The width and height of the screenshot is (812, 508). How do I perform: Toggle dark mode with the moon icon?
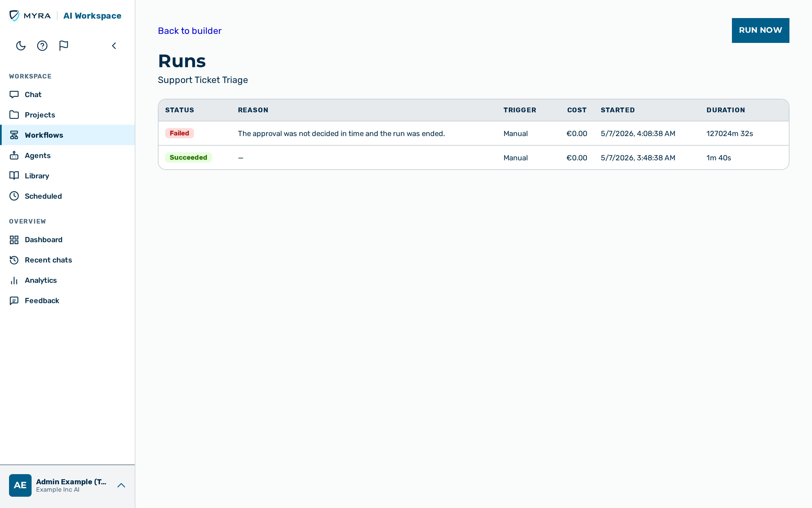(x=21, y=46)
